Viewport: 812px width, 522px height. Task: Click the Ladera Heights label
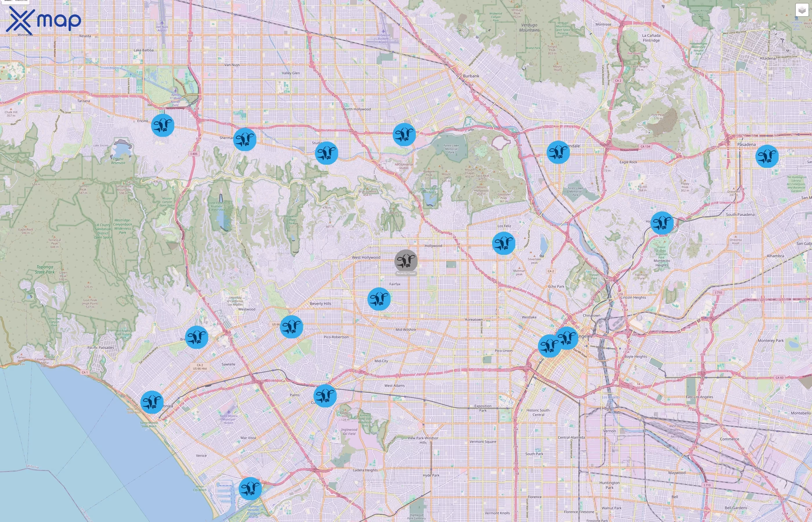pyautogui.click(x=365, y=470)
